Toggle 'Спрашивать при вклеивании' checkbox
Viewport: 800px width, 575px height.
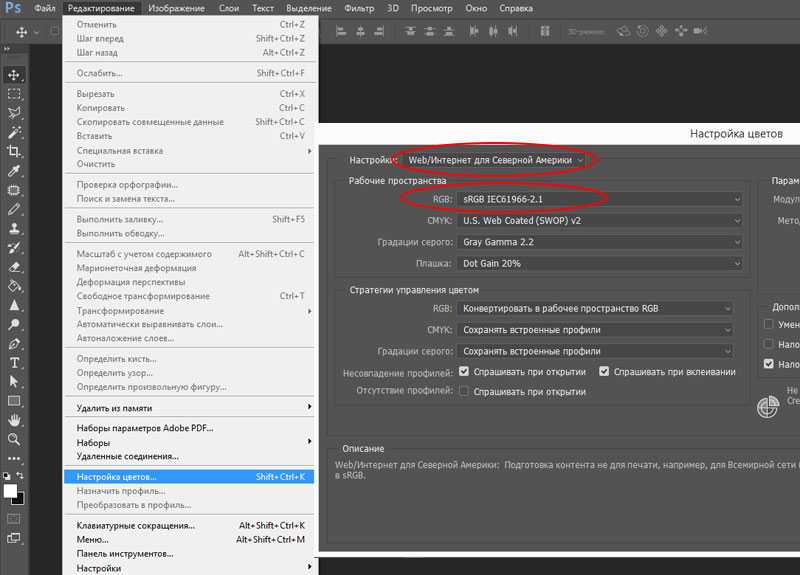(604, 371)
